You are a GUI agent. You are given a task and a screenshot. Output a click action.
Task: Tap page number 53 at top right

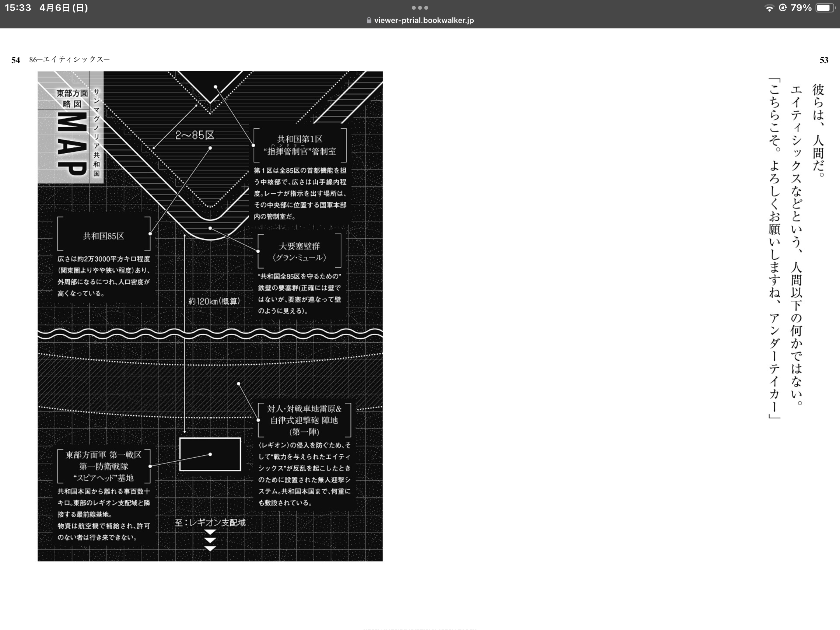click(x=824, y=60)
